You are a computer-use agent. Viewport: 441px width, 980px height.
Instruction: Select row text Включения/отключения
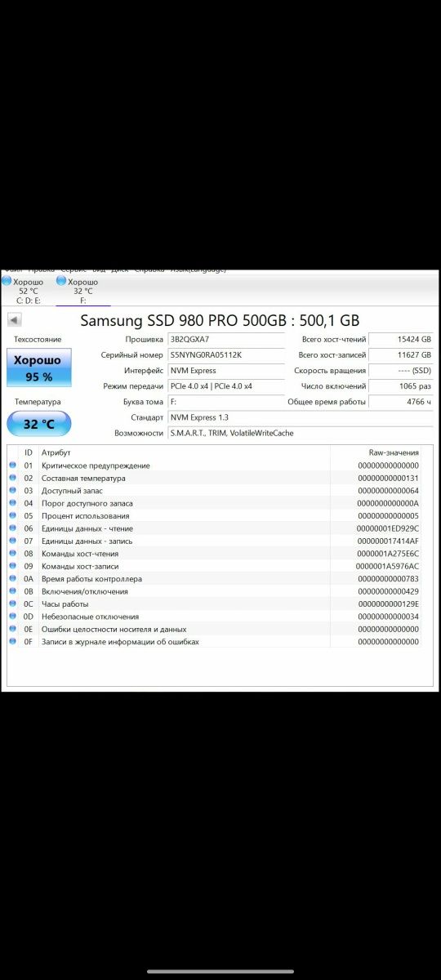click(x=84, y=591)
